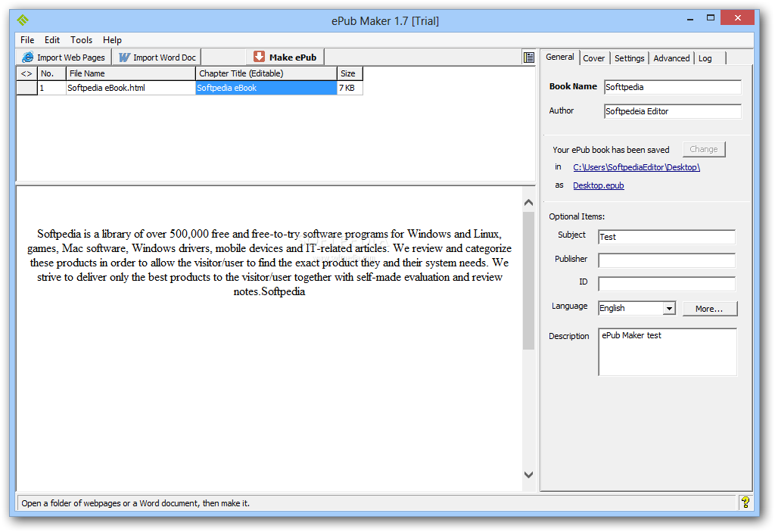Toggle the panel layout icon beside the tabs
The height and width of the screenshot is (532, 775).
529,58
